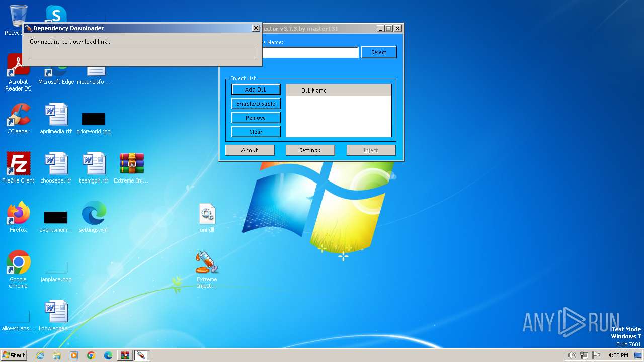Open Windows Media Player from taskbar
644x362 pixels.
pos(74,355)
